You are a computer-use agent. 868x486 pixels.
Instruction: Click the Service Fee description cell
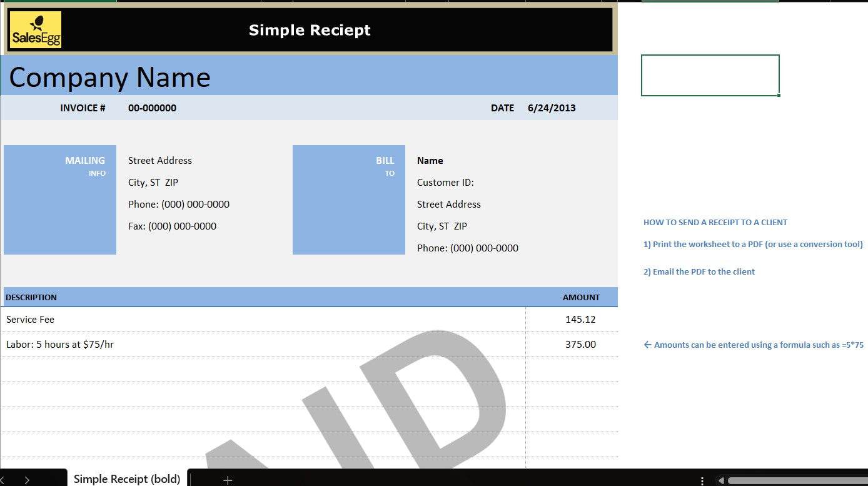30,319
